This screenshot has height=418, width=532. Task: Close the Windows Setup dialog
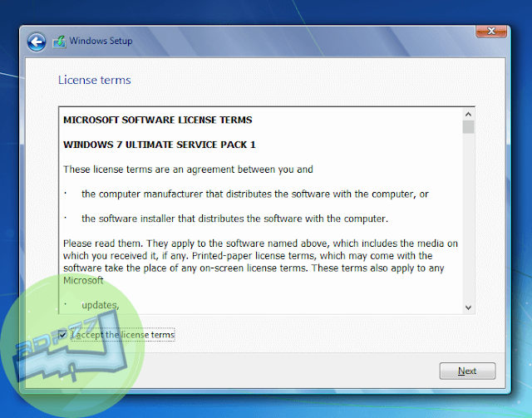click(491, 31)
